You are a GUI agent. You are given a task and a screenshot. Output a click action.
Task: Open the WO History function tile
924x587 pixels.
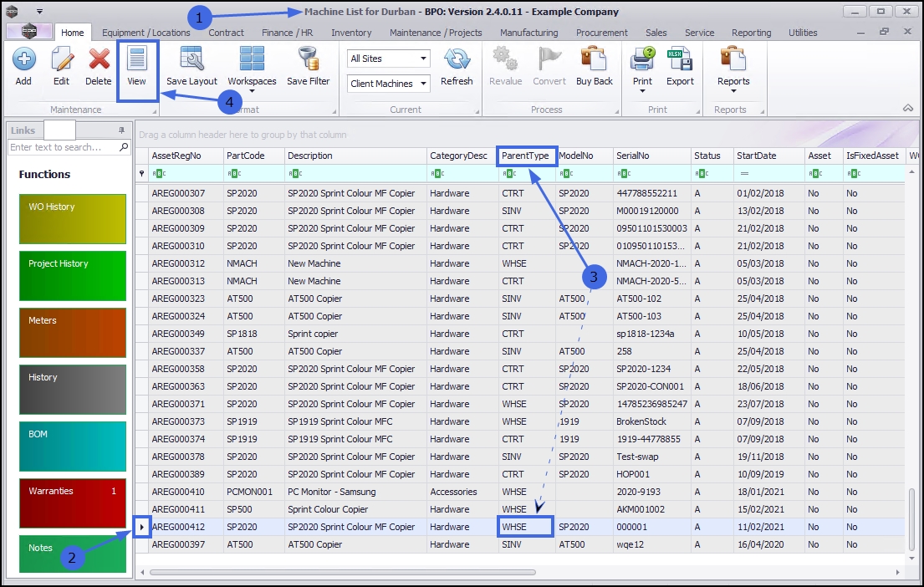72,219
